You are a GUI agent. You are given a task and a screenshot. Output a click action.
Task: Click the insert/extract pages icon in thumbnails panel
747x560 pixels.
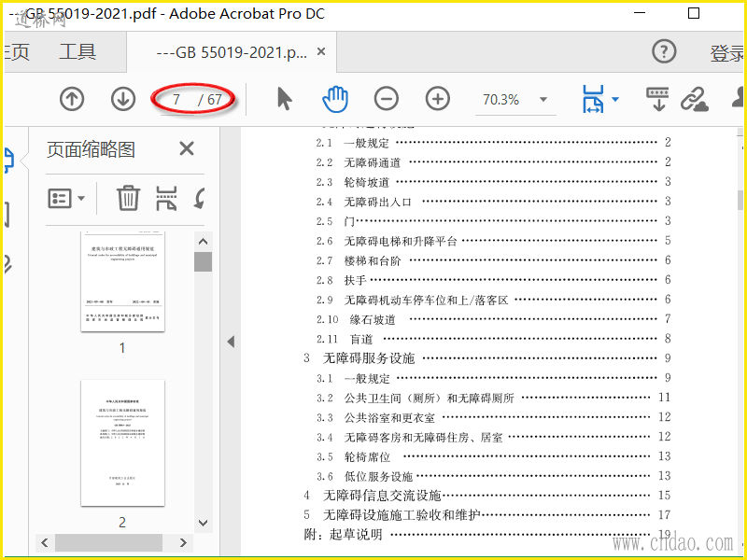[166, 198]
